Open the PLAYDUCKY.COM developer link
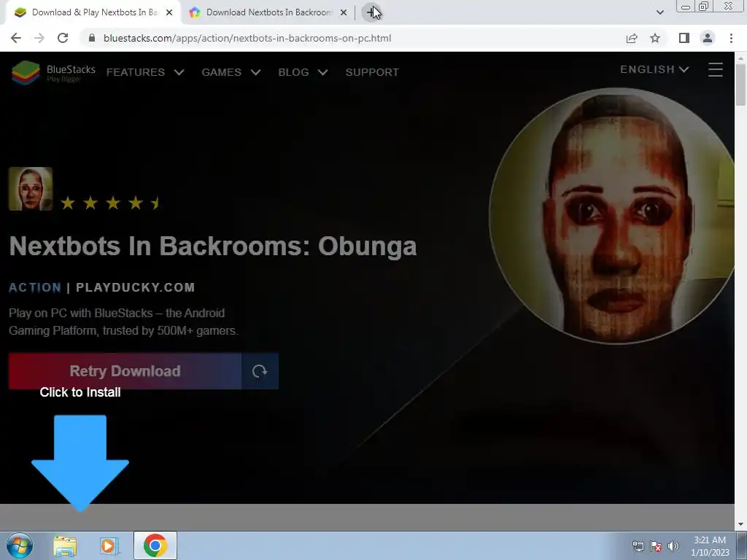Viewport: 747px width, 560px height. (135, 287)
